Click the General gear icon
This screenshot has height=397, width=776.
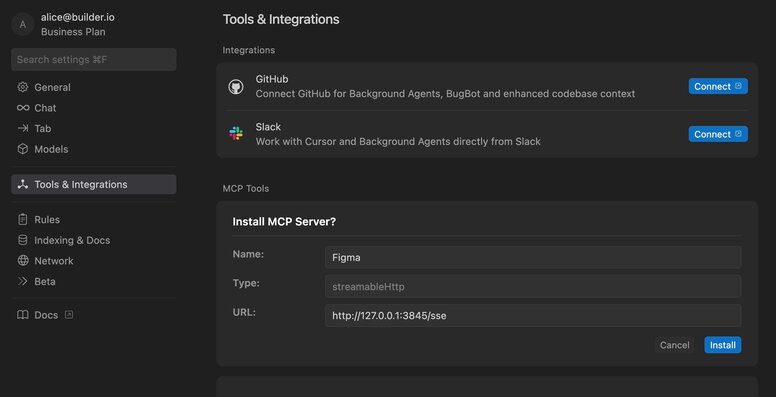(23, 87)
